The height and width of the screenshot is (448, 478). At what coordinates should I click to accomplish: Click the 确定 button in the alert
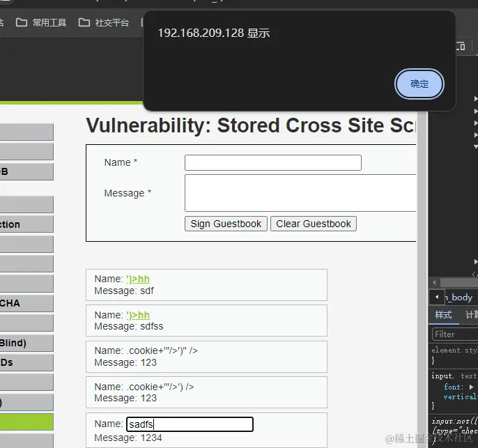(419, 84)
